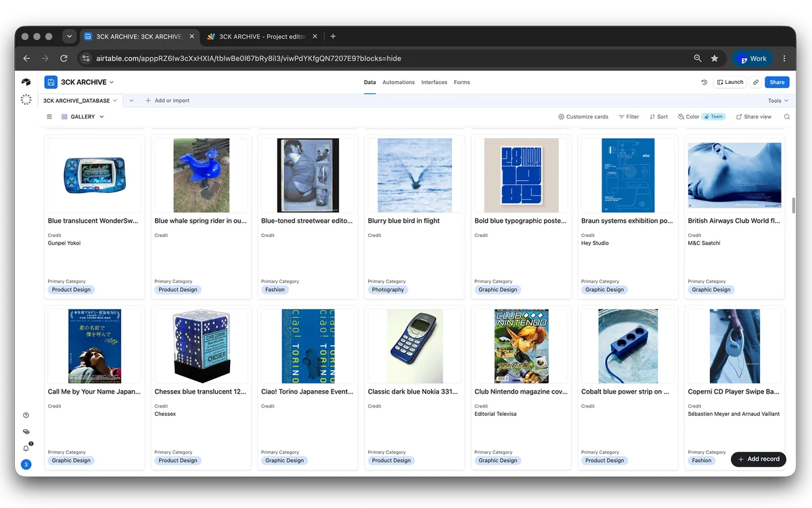Click the loading spinner icon in sidebar
The height and width of the screenshot is (508, 812).
pyautogui.click(x=26, y=100)
